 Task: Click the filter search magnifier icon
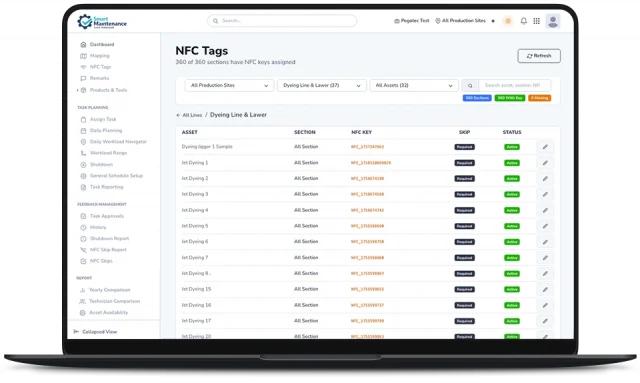[470, 86]
